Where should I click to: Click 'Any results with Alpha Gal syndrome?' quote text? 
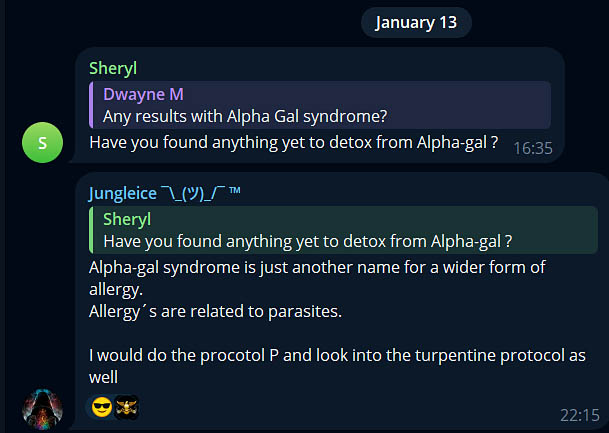pos(244,116)
